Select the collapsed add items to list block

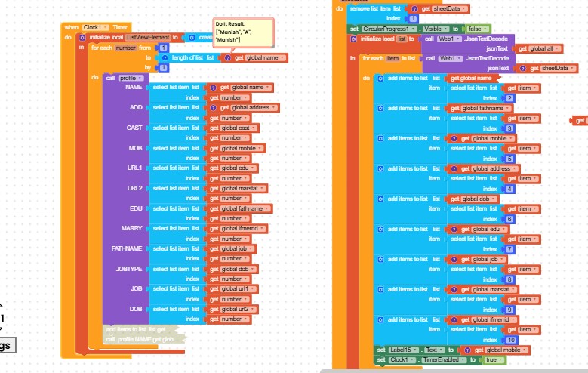point(140,329)
